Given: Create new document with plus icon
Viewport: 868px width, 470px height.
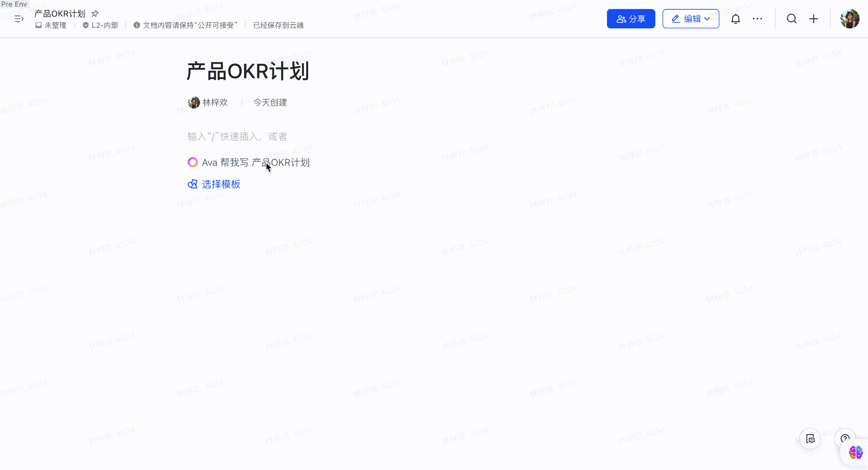Looking at the screenshot, I should pyautogui.click(x=813, y=19).
